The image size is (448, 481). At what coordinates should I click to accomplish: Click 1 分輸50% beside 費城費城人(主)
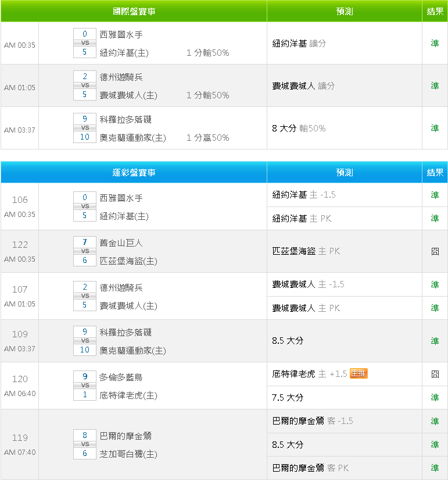(x=208, y=95)
